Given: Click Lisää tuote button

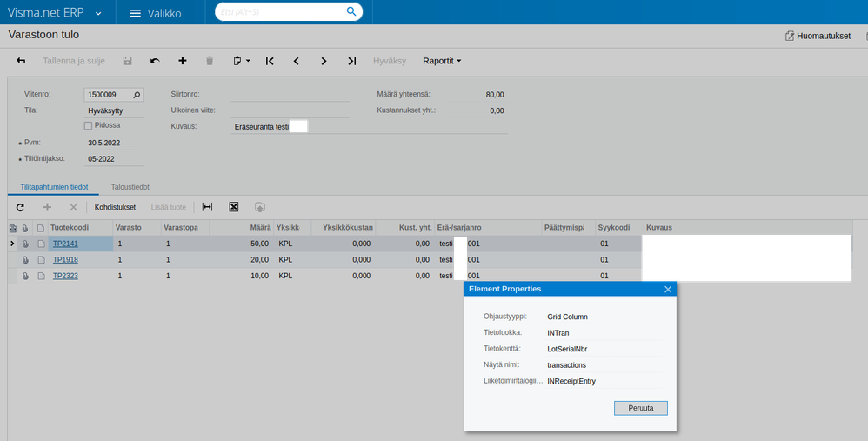Looking at the screenshot, I should (168, 207).
